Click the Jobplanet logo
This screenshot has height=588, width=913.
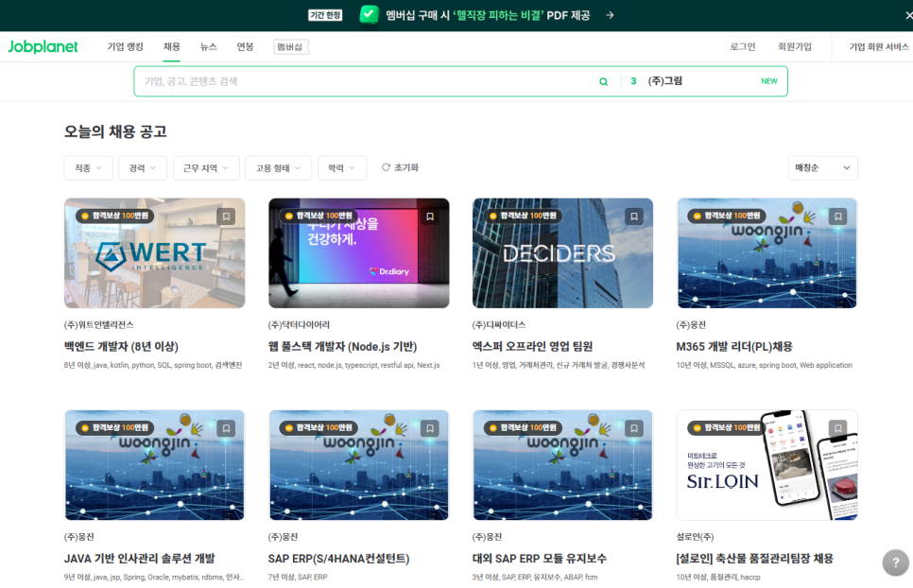click(43, 46)
